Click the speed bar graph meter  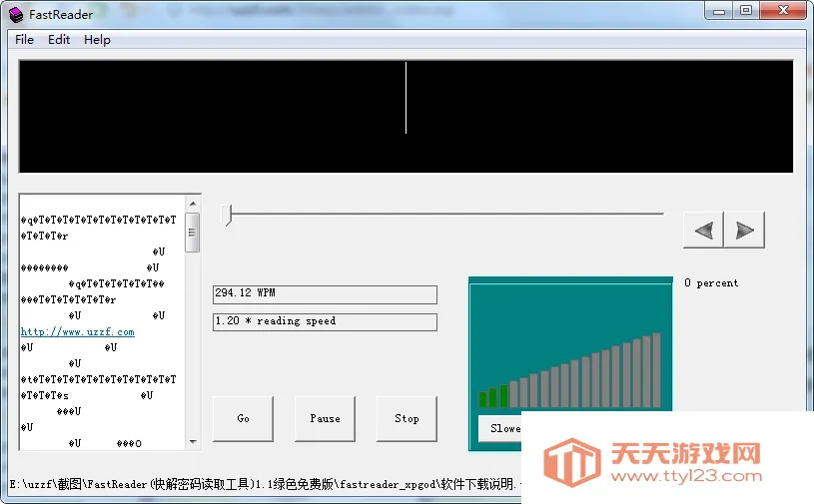click(x=570, y=370)
